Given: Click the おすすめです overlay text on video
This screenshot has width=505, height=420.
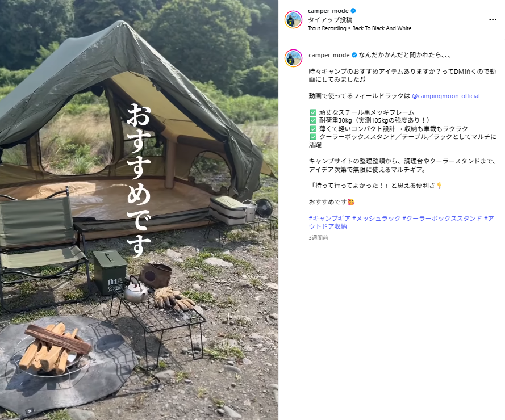Looking at the screenshot, I should coord(139,180).
